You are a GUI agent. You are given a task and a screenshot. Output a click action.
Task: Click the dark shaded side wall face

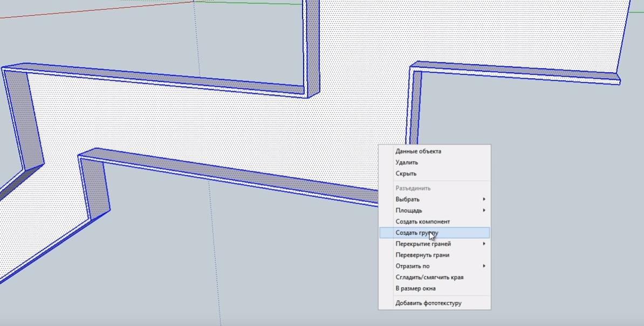(24, 119)
